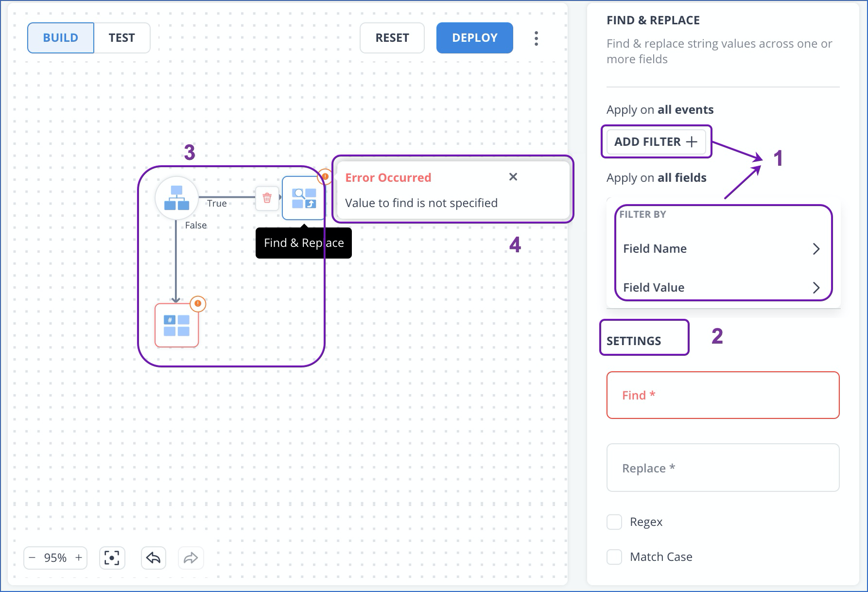
Task: Enable the Regex option
Action: 614,522
